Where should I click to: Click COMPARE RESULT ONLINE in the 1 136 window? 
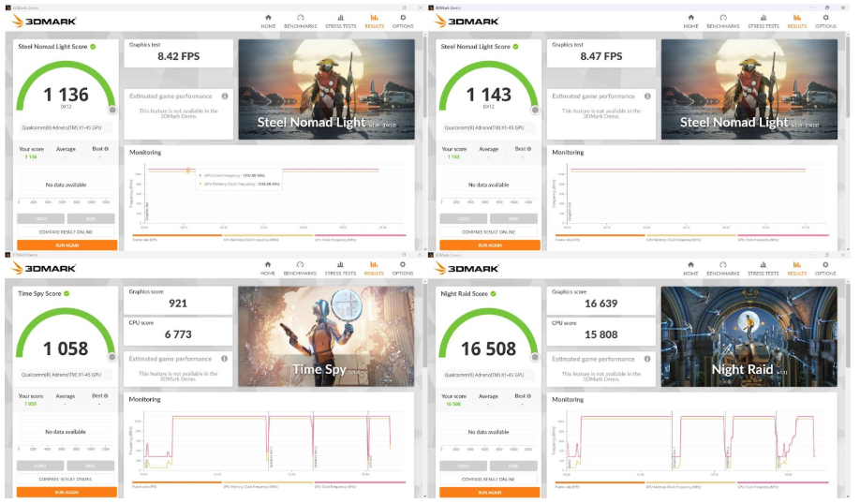tap(66, 232)
